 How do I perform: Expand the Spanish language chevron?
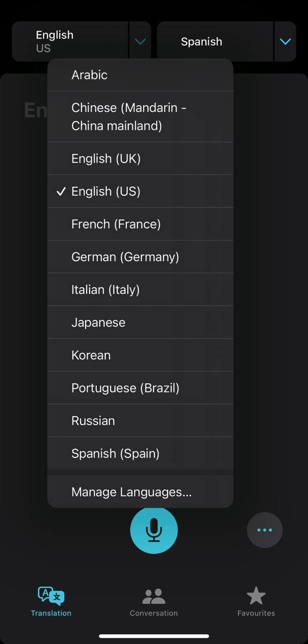285,41
